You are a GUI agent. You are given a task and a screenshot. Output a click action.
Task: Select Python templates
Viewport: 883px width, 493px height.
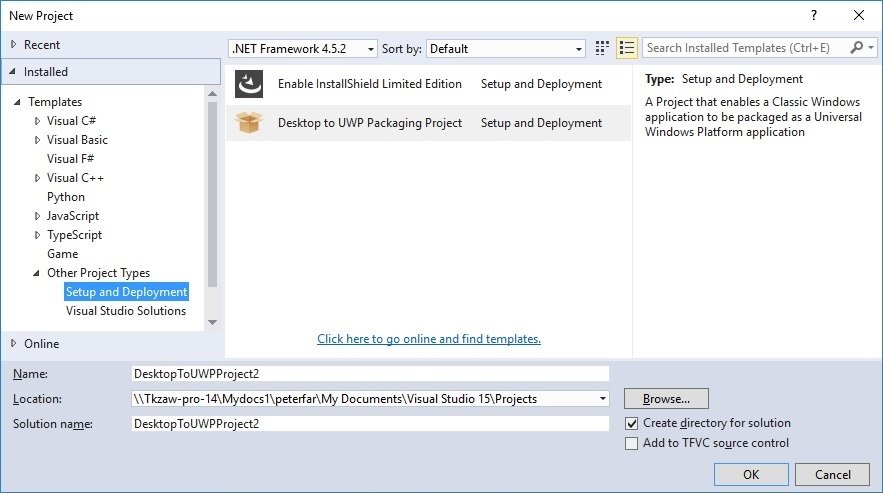pos(66,197)
